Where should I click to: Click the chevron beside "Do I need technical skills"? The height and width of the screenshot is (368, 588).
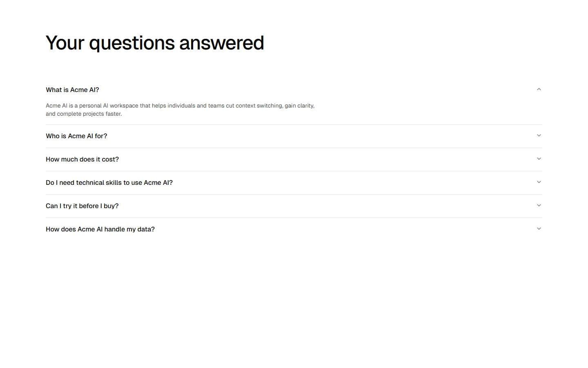[x=539, y=182]
